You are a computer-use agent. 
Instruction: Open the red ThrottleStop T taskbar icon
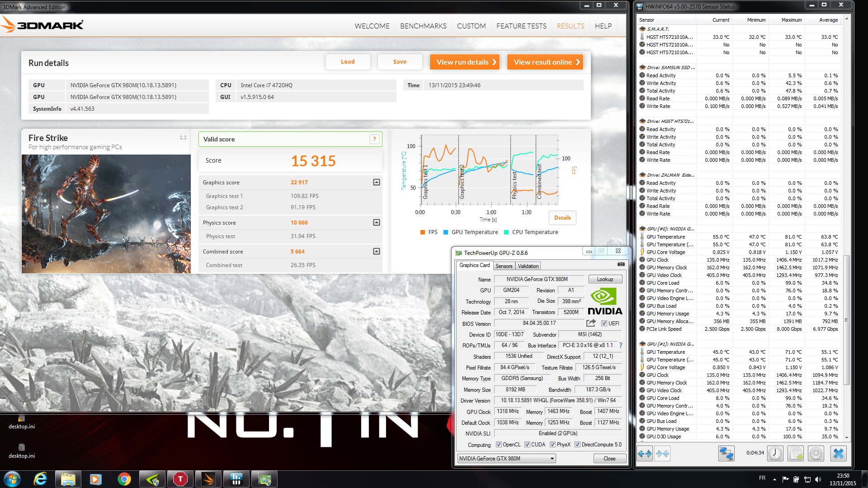pyautogui.click(x=180, y=479)
